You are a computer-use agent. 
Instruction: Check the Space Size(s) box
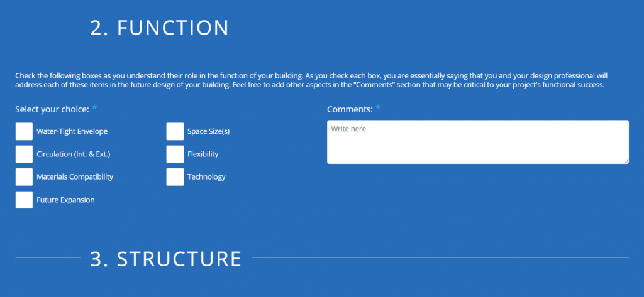click(175, 131)
